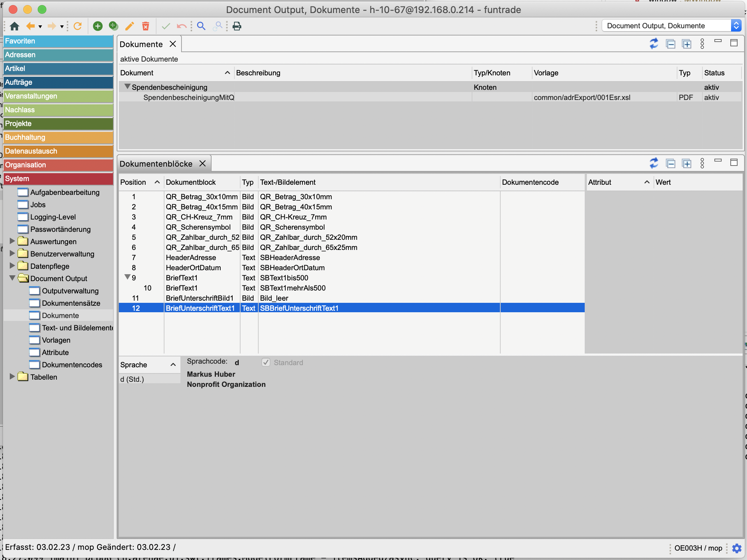Select the HeaderAdresse row
This screenshot has width=747, height=560.
pyautogui.click(x=191, y=258)
